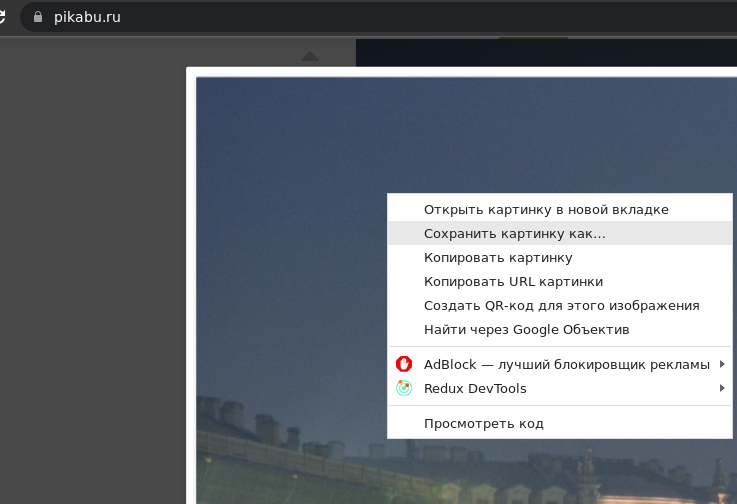This screenshot has width=737, height=504.
Task: Choose "Найти через Google Объектив"
Action: [x=526, y=329]
